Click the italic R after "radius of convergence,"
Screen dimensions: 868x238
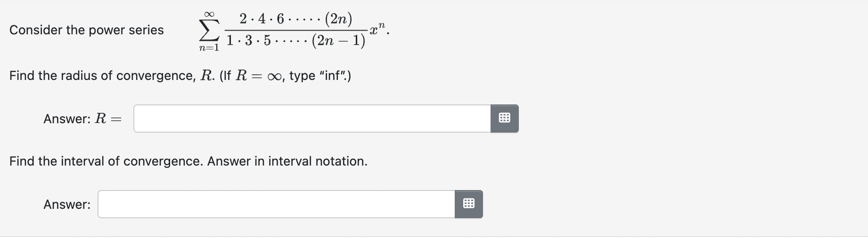click(205, 76)
